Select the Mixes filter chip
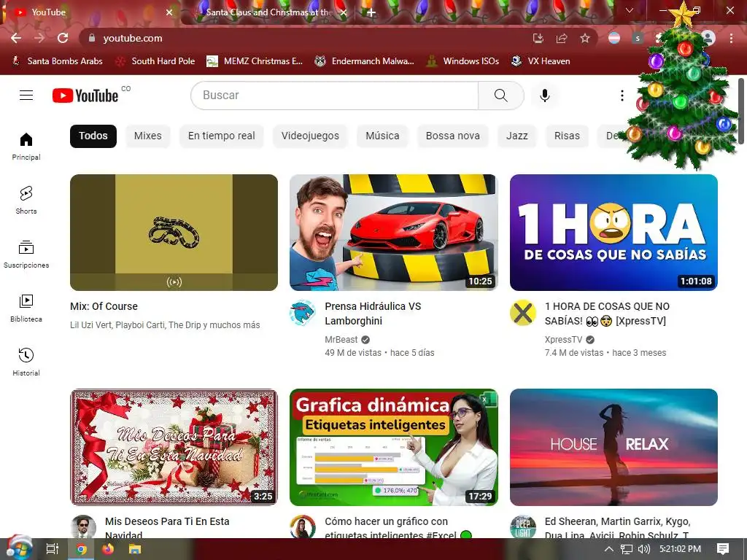This screenshot has height=560, width=747. tap(147, 136)
